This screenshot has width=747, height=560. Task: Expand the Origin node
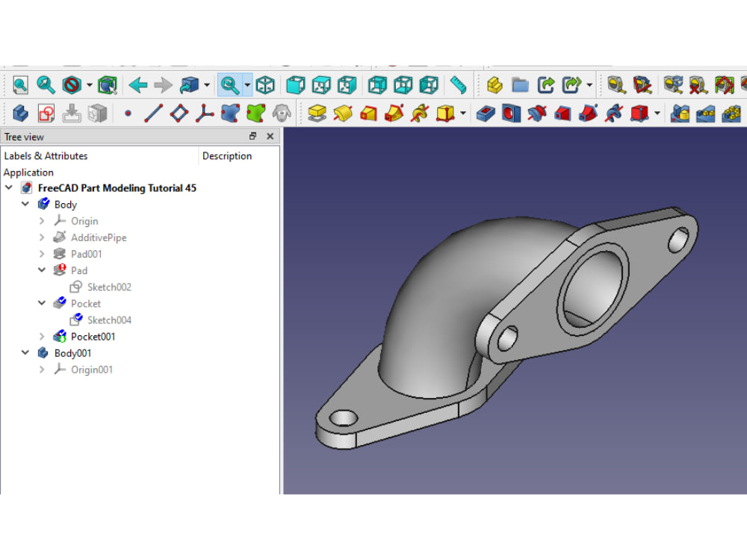coord(41,221)
